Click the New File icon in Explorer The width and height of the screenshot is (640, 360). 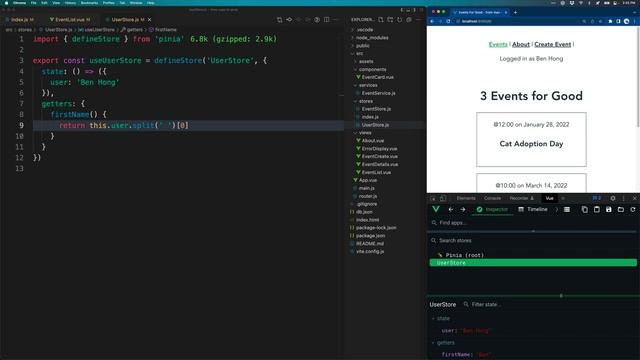point(381,20)
